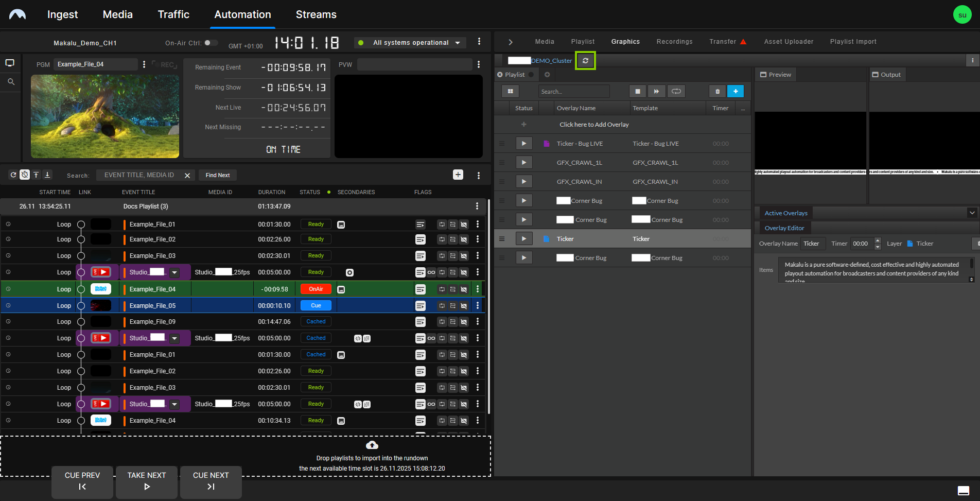Screen dimensions: 980x501
Task: Play the Ticker - Bug LIVE overlay
Action: [x=524, y=143]
